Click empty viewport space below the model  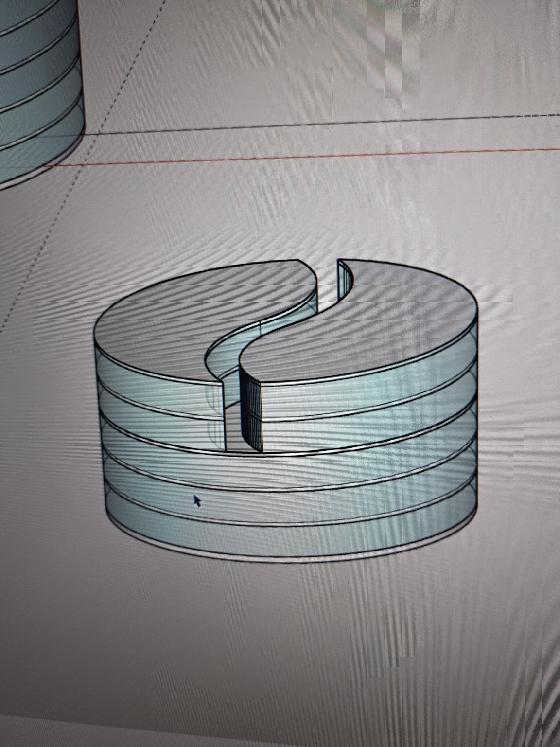(292, 657)
